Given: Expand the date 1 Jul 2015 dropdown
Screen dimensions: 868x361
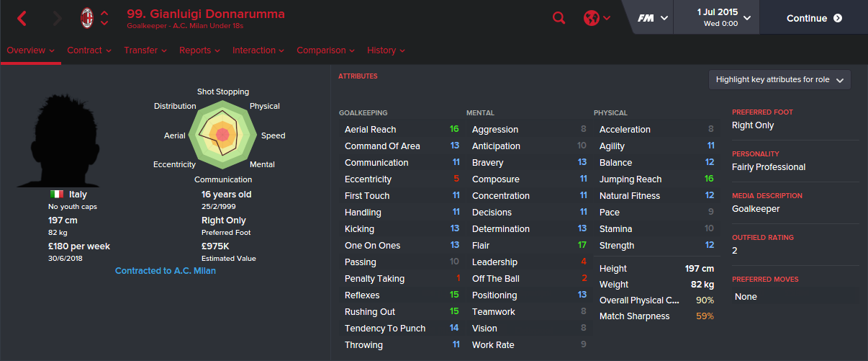Looking at the screenshot, I should (x=747, y=17).
